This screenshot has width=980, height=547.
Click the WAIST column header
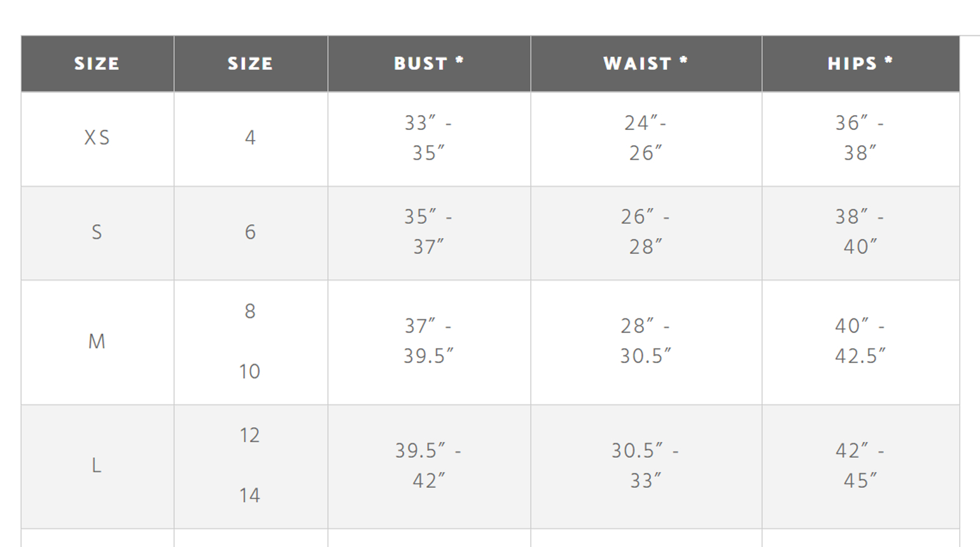(646, 64)
